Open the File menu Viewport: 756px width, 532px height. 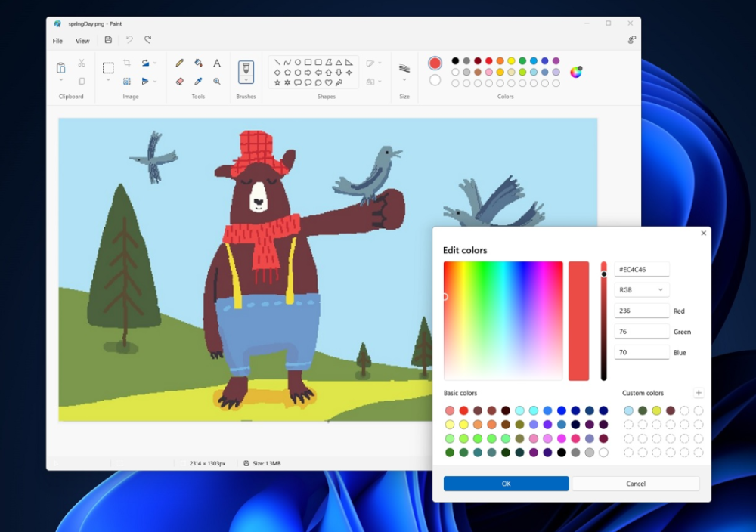click(x=57, y=41)
